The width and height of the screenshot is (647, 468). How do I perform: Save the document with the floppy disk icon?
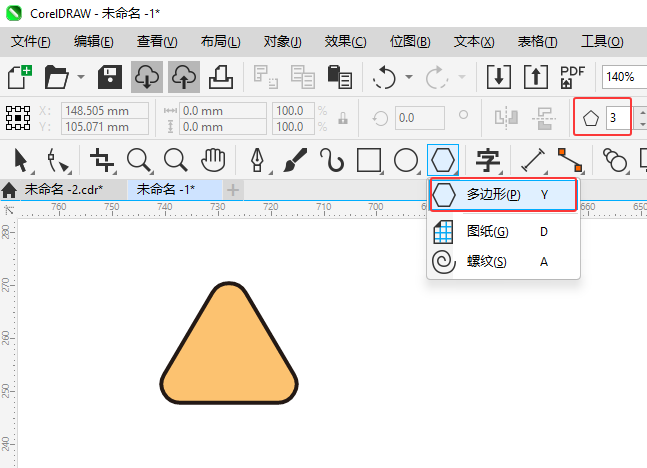coord(110,77)
